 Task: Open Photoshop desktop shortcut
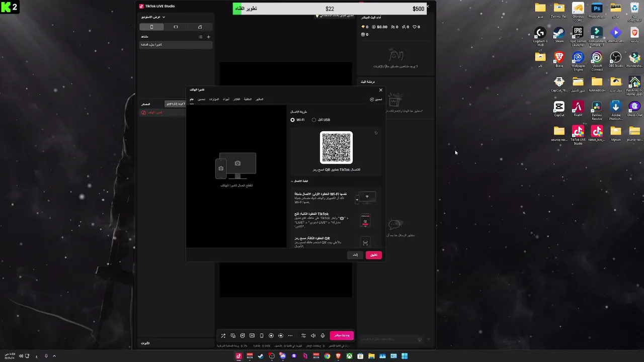[x=597, y=11]
